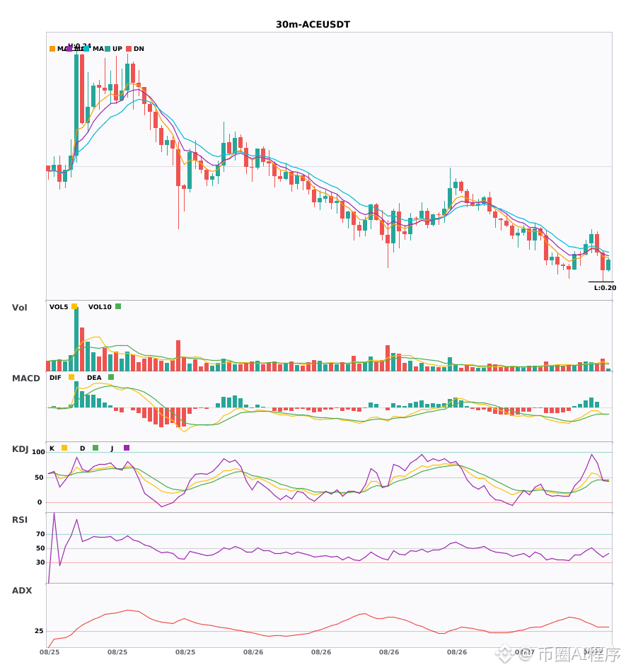Viewport: 626px width, 672px height.
Task: Click the yellow K legend swatch
Action: coord(64,448)
